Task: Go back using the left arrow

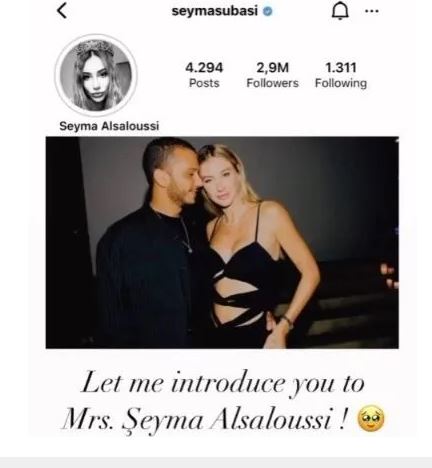Action: 62,11
